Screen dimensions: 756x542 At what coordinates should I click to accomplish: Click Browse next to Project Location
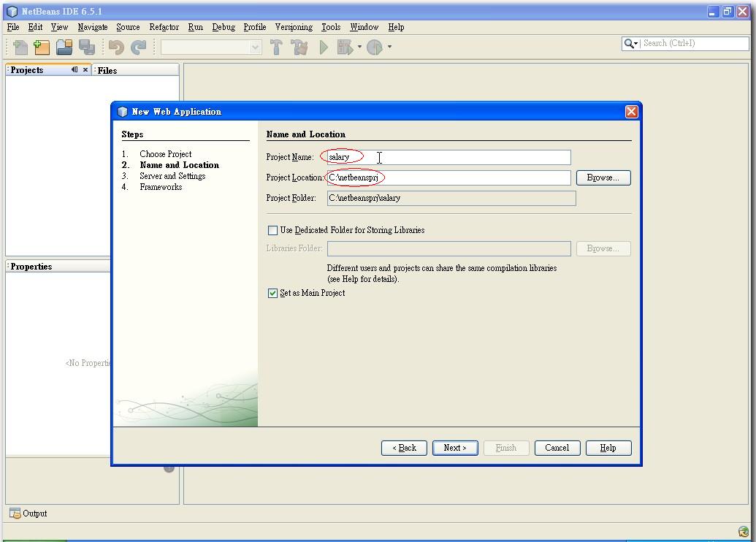point(603,178)
